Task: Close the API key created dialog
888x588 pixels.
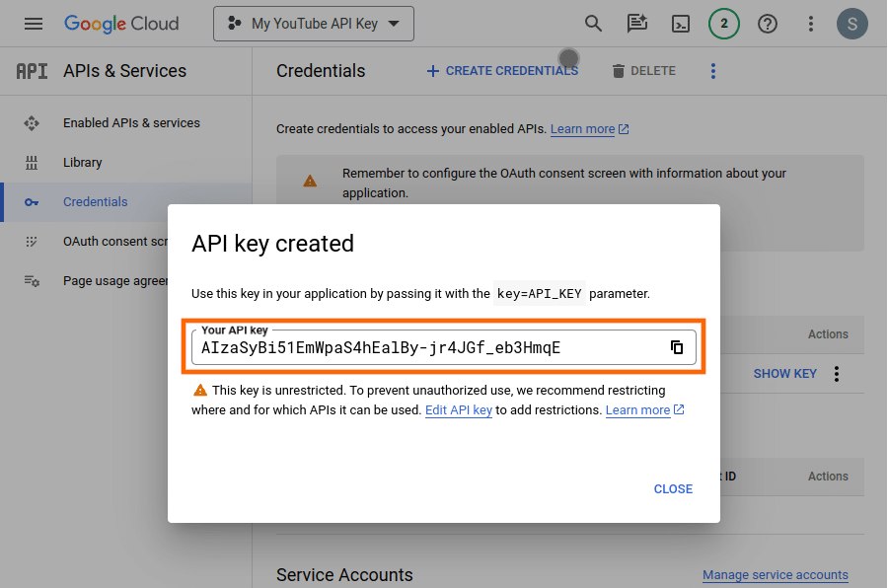Action: [673, 489]
